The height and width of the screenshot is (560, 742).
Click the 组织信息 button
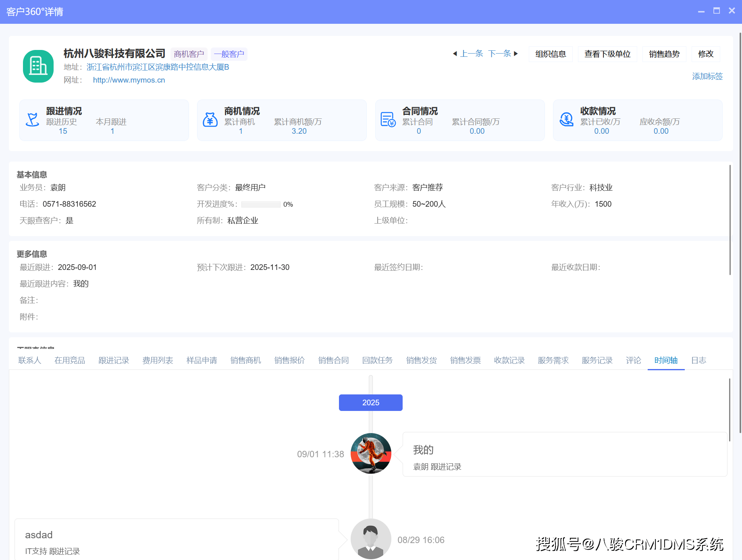[x=551, y=54]
